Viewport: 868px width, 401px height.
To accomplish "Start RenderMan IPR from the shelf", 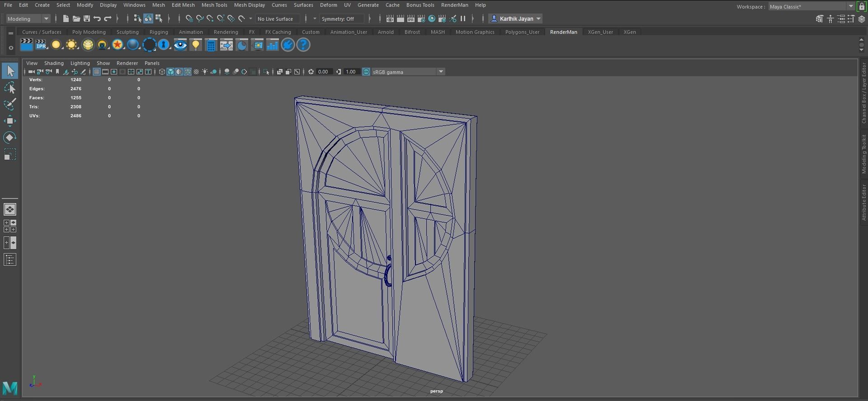I will point(41,45).
